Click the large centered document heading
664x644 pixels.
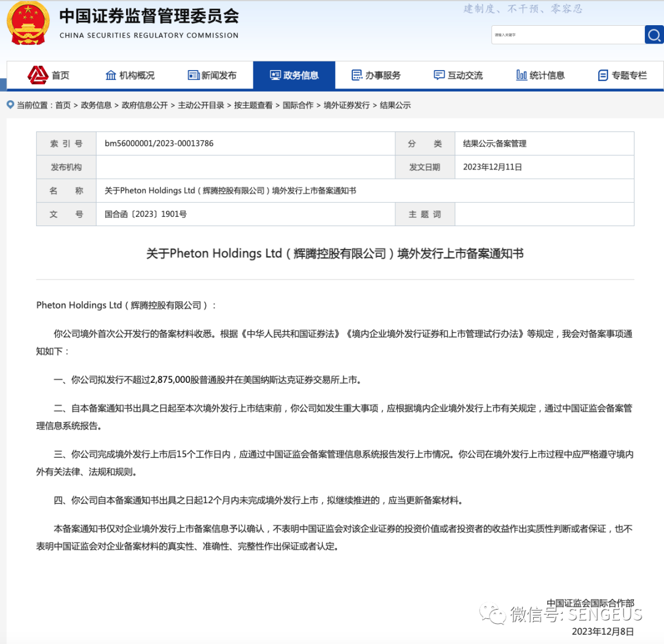coord(335,253)
